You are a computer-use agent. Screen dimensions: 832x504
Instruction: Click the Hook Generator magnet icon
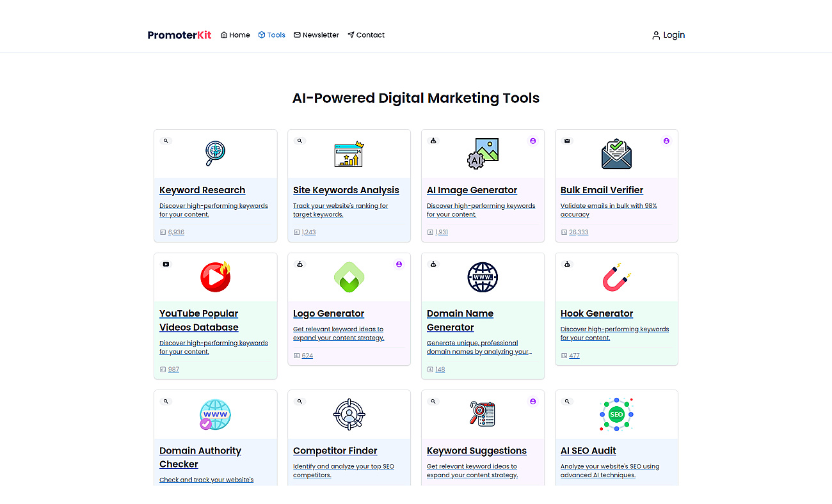(x=616, y=278)
